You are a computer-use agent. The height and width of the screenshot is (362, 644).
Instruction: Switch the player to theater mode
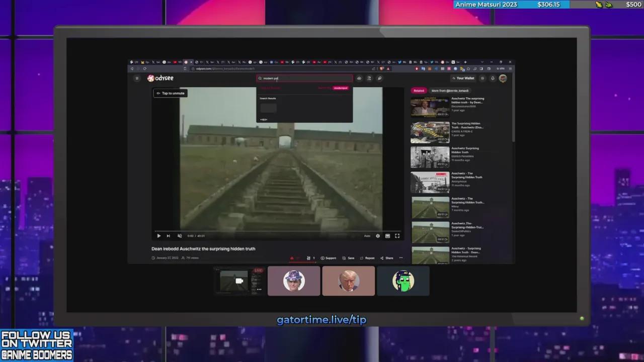[x=387, y=236]
